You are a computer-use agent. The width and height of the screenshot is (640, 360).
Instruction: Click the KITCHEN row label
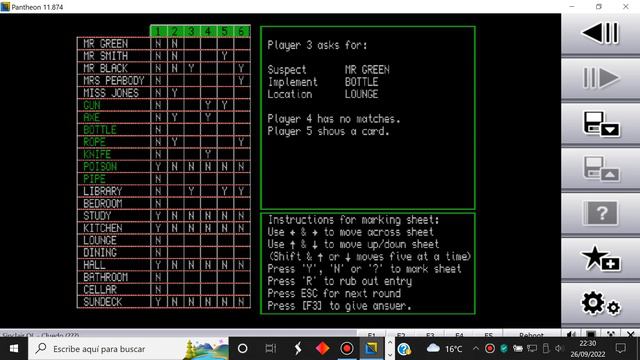[103, 228]
